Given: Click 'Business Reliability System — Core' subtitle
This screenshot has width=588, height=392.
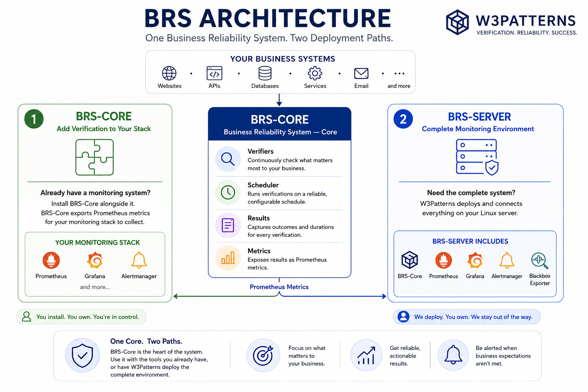Looking at the screenshot, I should [280, 132].
